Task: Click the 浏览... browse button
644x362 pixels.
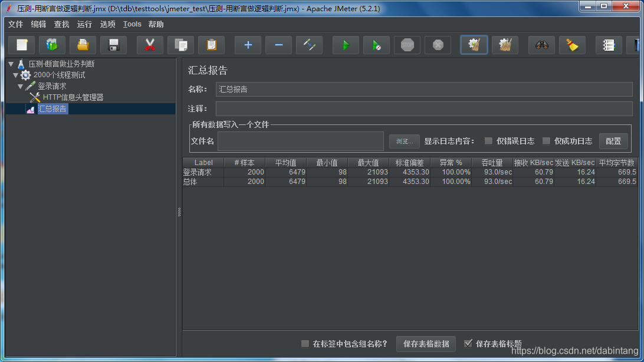Action: pyautogui.click(x=405, y=141)
